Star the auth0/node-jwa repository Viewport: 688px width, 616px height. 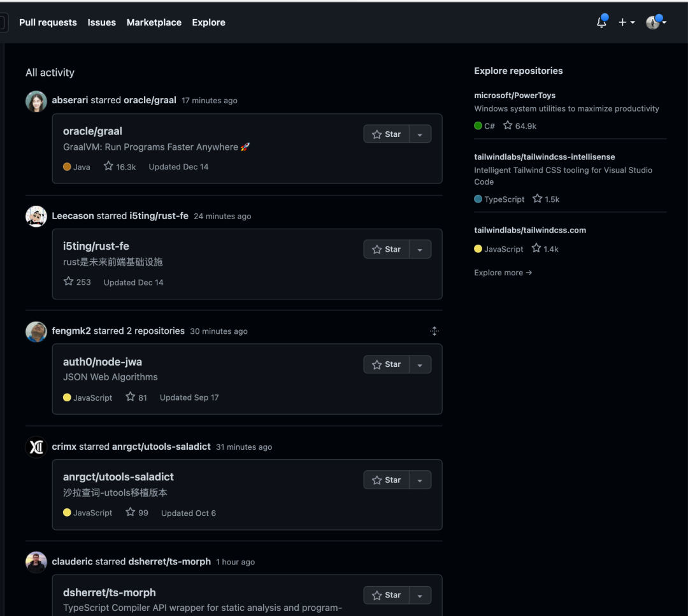tap(386, 364)
